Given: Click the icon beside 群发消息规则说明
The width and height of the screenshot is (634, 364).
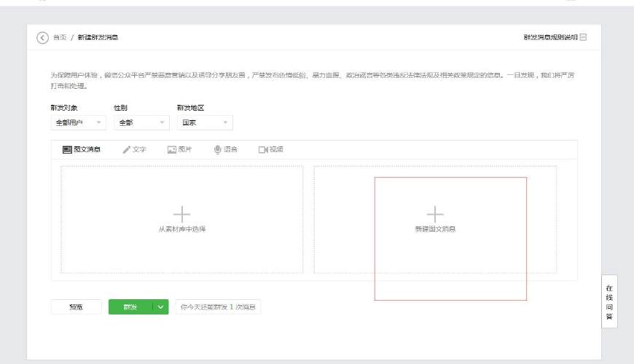Looking at the screenshot, I should tap(583, 37).
